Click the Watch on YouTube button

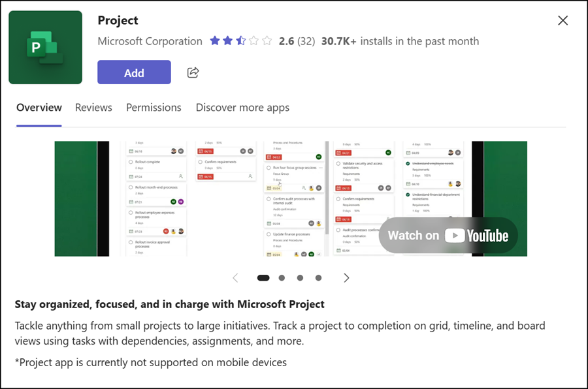[x=448, y=236]
